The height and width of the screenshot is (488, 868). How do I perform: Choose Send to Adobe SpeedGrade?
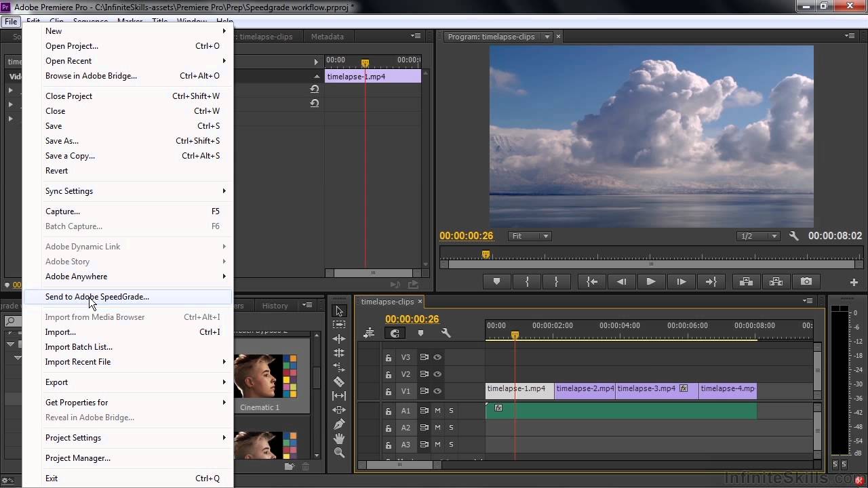[128, 296]
